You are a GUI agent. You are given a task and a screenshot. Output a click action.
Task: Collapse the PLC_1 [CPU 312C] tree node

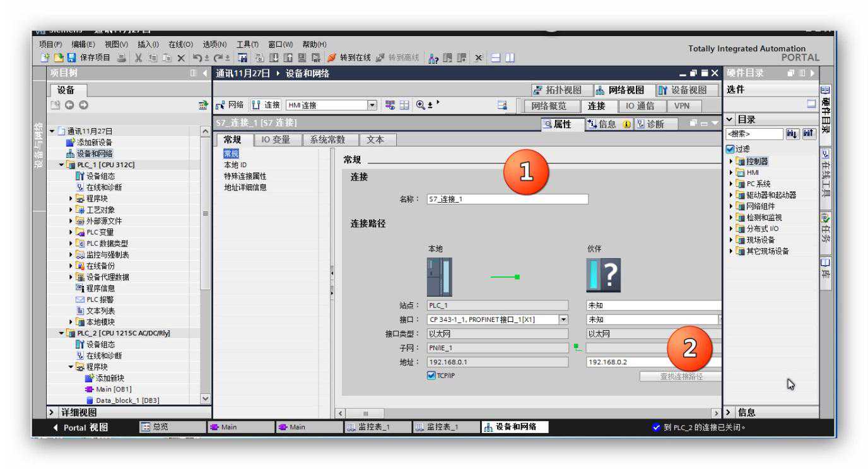(62, 165)
